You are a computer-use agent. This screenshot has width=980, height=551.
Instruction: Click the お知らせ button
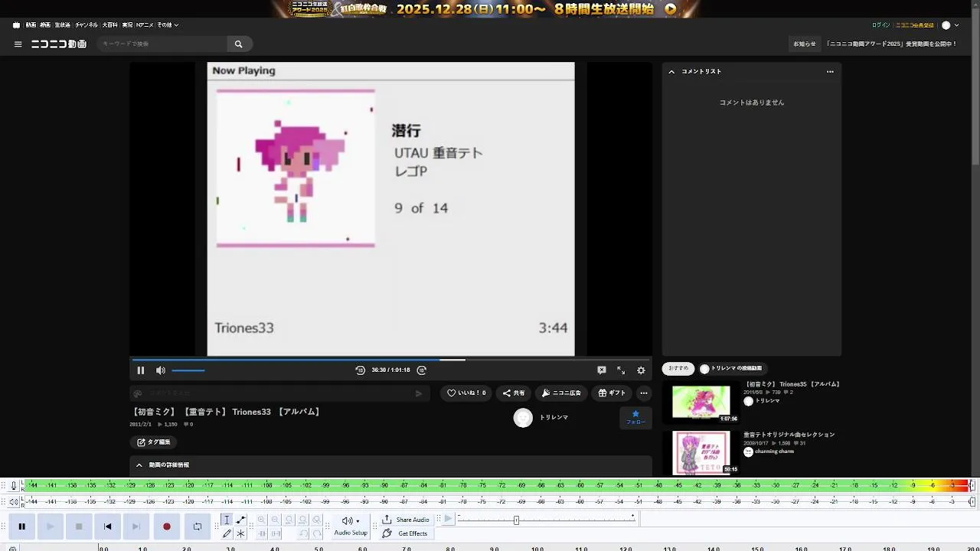(805, 44)
